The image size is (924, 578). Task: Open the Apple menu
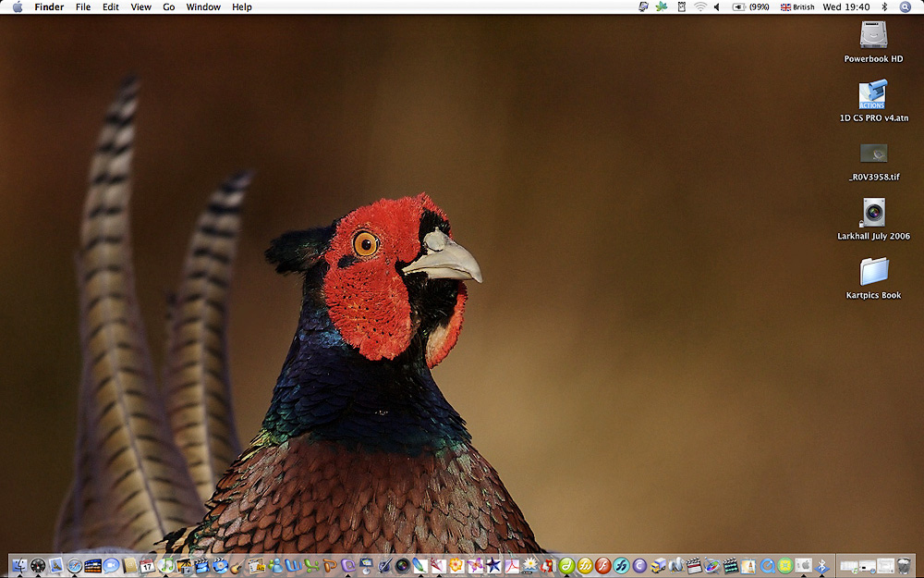point(18,7)
